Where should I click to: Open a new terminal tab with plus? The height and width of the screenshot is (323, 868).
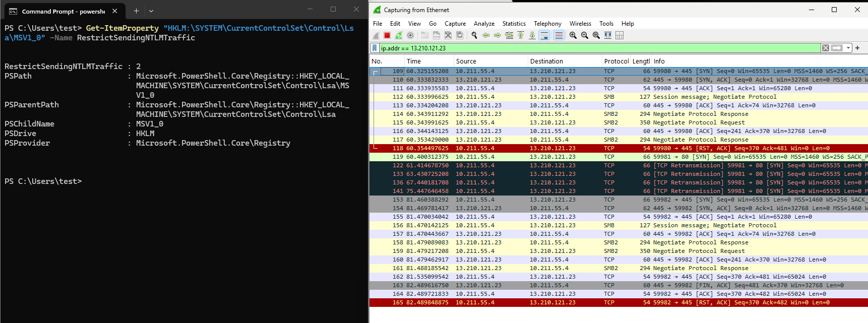136,11
